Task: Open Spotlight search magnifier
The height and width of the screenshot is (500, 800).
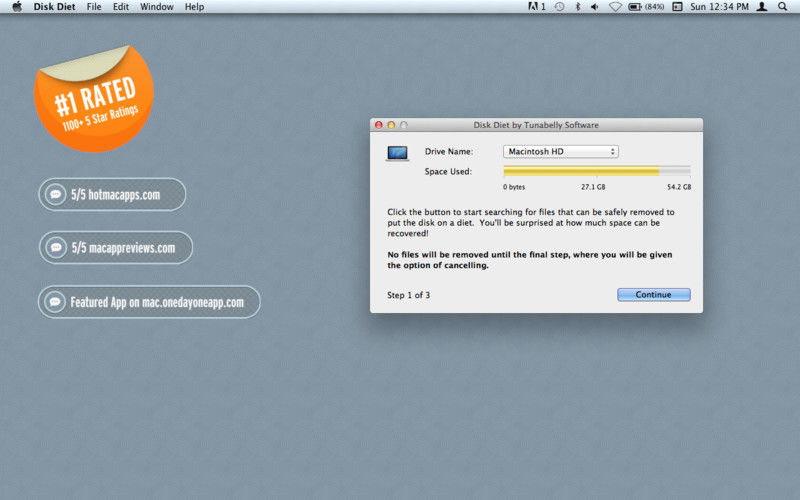Action: pyautogui.click(x=782, y=7)
